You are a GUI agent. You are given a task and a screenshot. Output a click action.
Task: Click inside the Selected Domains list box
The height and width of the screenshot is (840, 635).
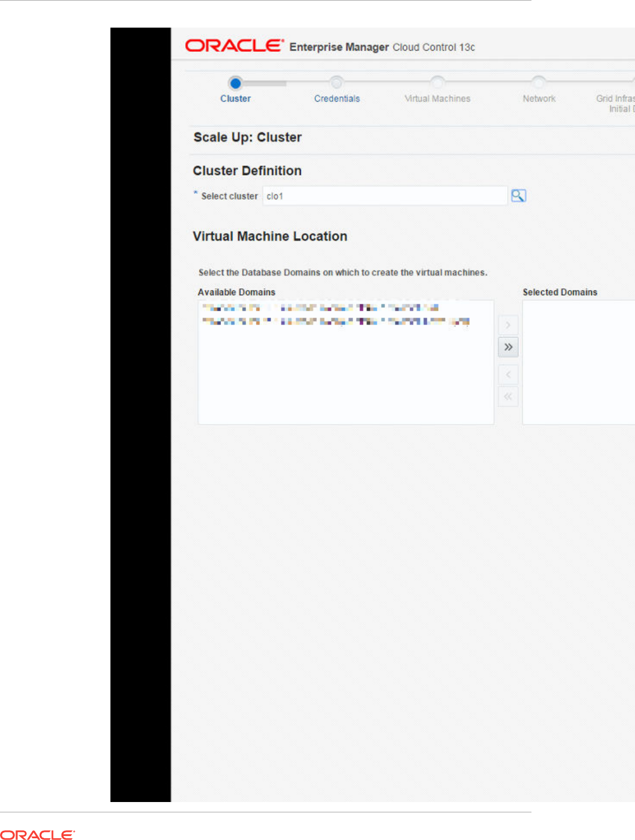coord(579,362)
